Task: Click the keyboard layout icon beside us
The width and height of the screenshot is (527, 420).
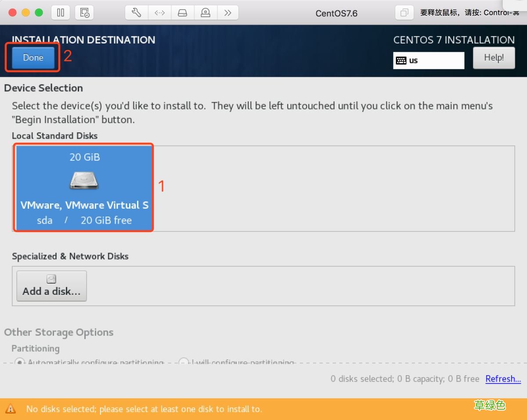Action: (401, 60)
